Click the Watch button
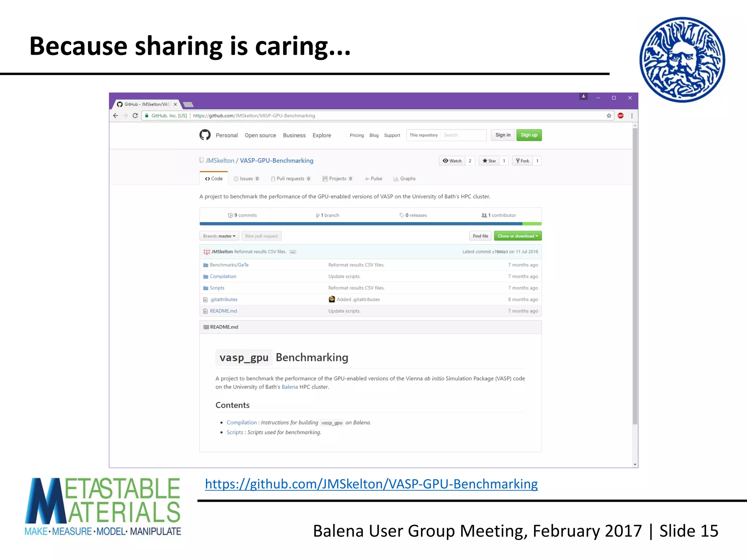The width and height of the screenshot is (747, 560). click(x=452, y=161)
